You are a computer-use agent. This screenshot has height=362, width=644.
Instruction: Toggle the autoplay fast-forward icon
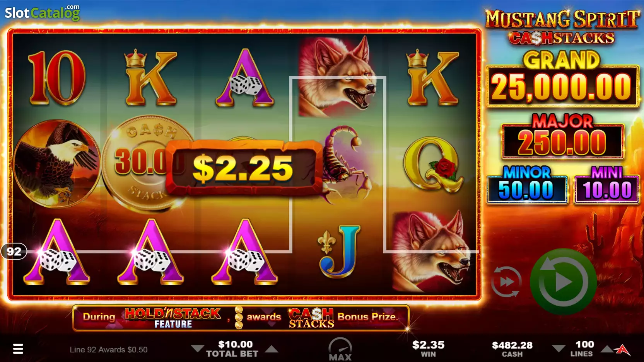[x=506, y=282]
